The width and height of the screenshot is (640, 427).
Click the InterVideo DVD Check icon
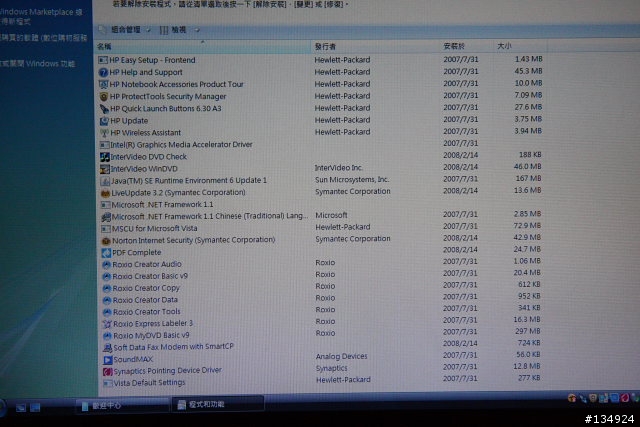point(105,157)
